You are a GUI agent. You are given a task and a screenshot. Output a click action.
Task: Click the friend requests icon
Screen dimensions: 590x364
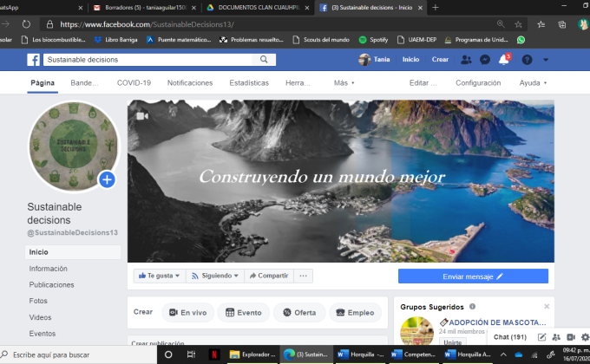(467, 60)
